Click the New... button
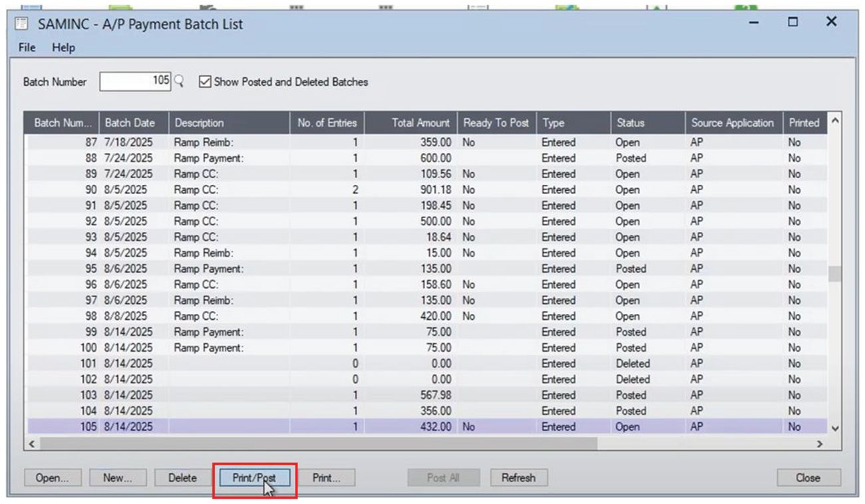Image resolution: width=865 pixels, height=504 pixels. pyautogui.click(x=117, y=477)
